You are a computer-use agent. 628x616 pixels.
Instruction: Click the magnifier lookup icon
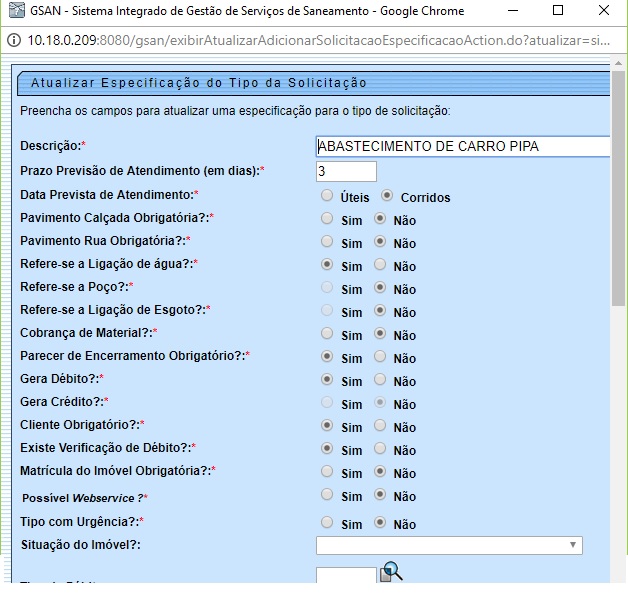pos(391,572)
